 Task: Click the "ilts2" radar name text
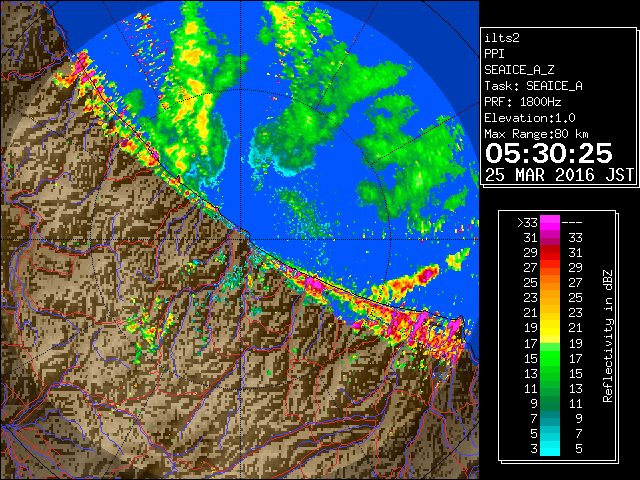click(502, 38)
